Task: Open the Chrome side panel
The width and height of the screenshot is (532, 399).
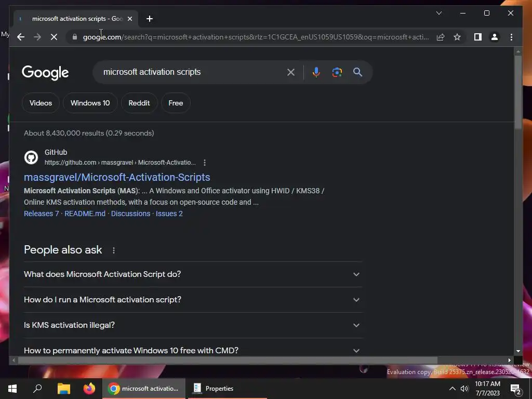Action: point(478,37)
